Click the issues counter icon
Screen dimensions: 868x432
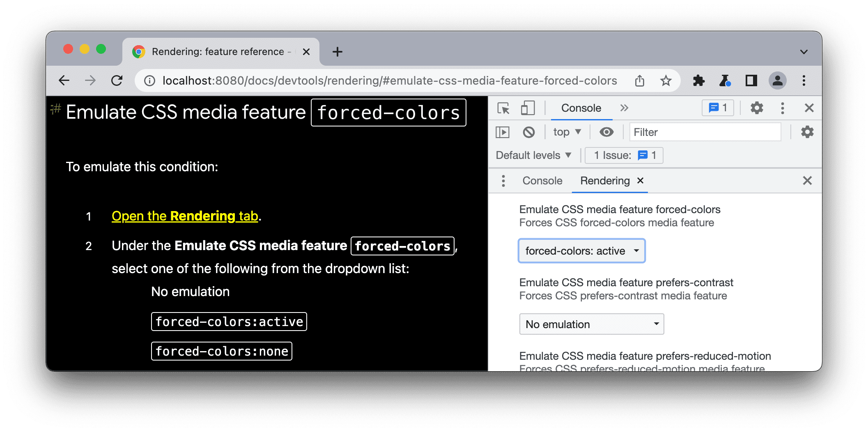(x=717, y=108)
